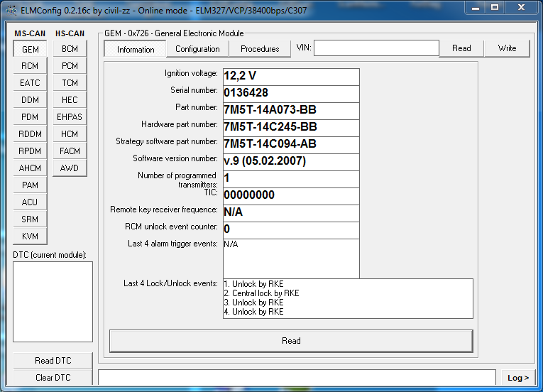Click the Read button next to VIN
This screenshot has height=392, width=543.
[461, 48]
